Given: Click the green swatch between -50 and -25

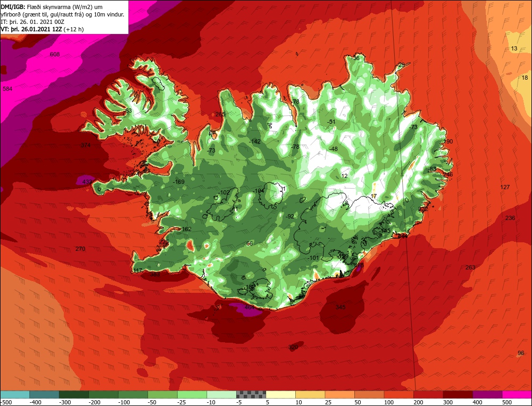Looking at the screenshot, I should (163, 394).
